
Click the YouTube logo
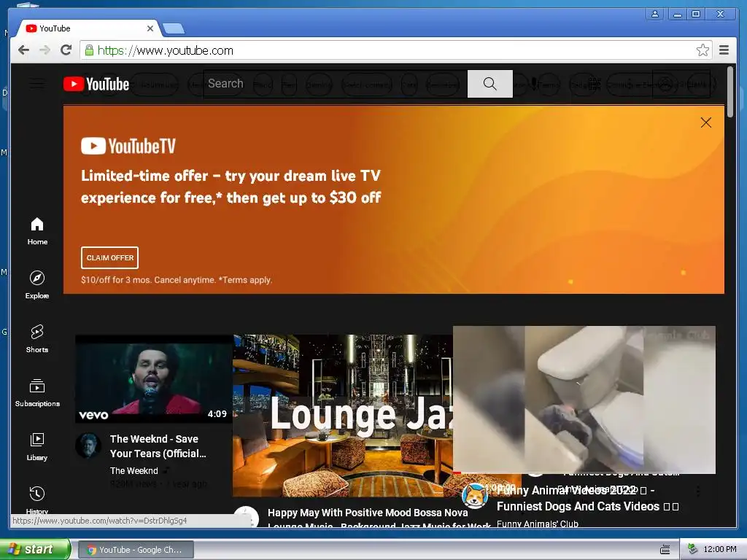tap(96, 85)
